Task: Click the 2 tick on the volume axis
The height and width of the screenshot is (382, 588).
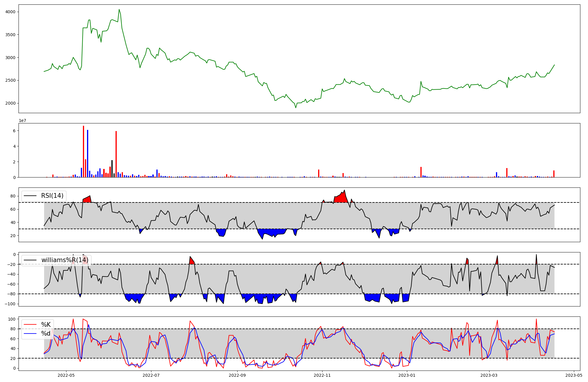Action: click(x=14, y=162)
